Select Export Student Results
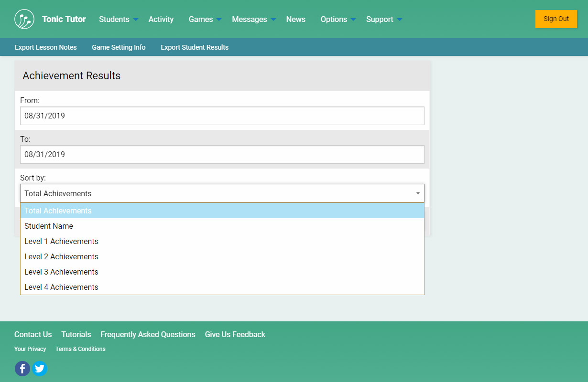 (x=195, y=47)
